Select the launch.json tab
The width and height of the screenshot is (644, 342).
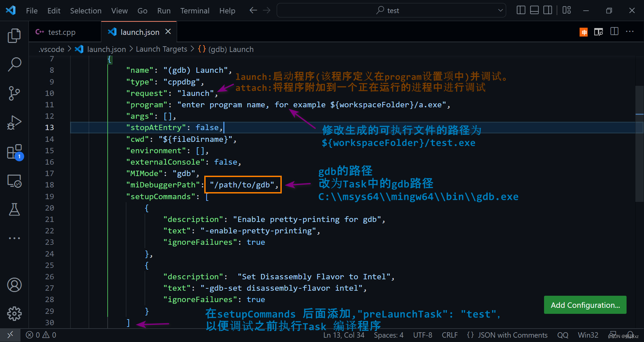[139, 32]
